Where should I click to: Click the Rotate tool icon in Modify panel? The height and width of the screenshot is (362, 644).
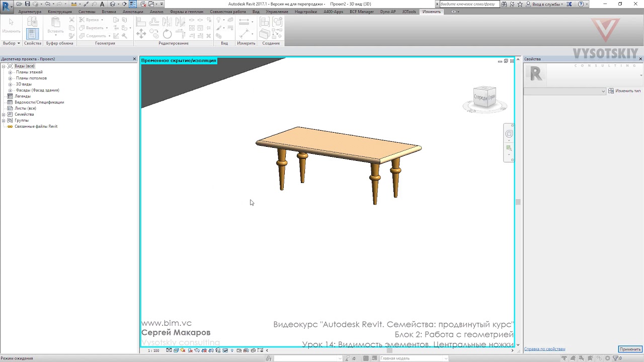tap(167, 34)
